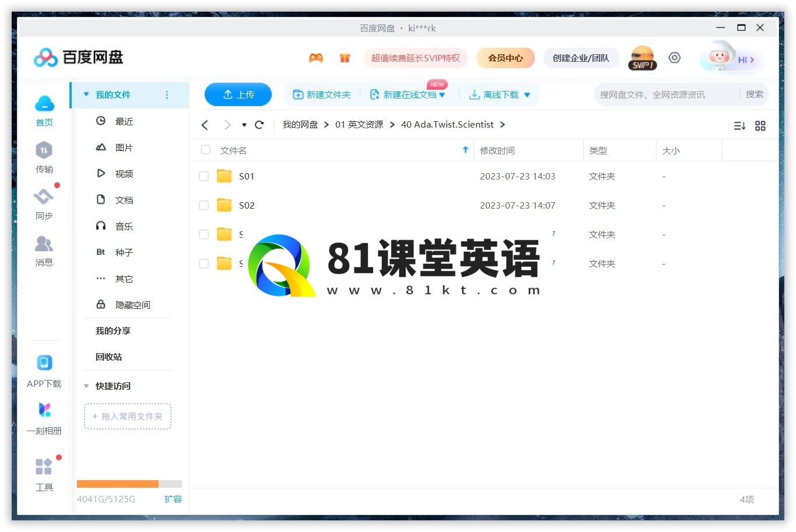The image size is (796, 532).
Task: Click the Hi > account expander
Action: (746, 59)
